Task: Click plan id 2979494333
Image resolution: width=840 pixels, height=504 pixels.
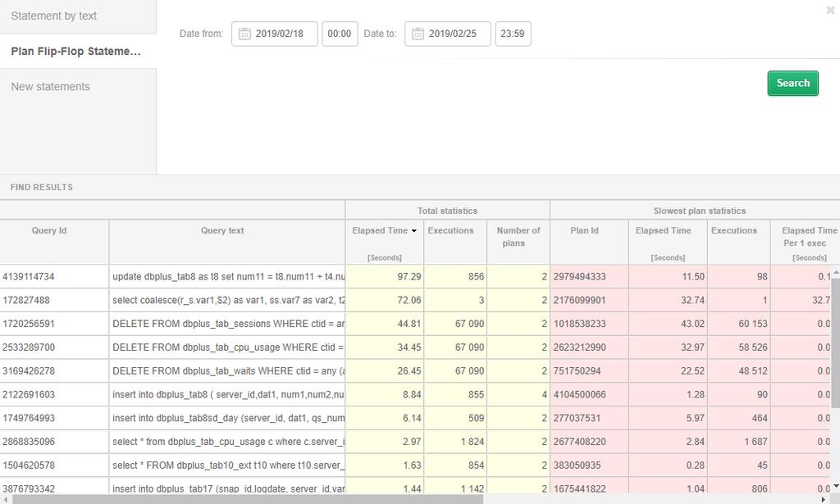Action: (580, 277)
